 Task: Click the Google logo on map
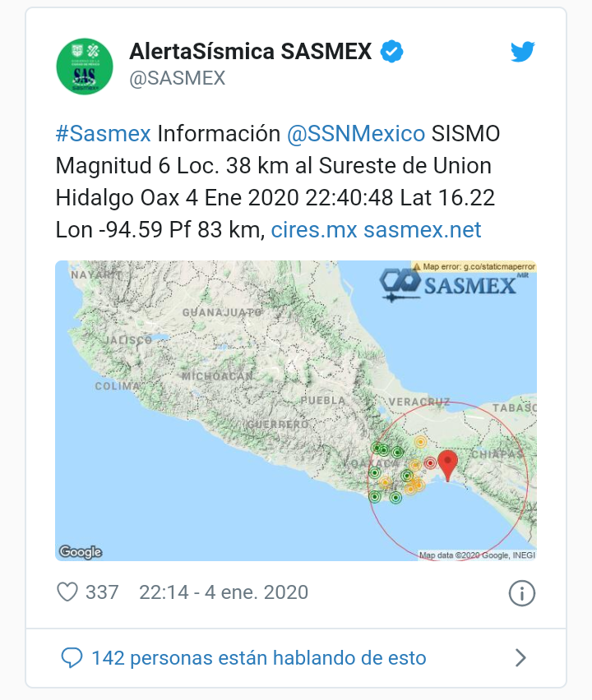81,552
